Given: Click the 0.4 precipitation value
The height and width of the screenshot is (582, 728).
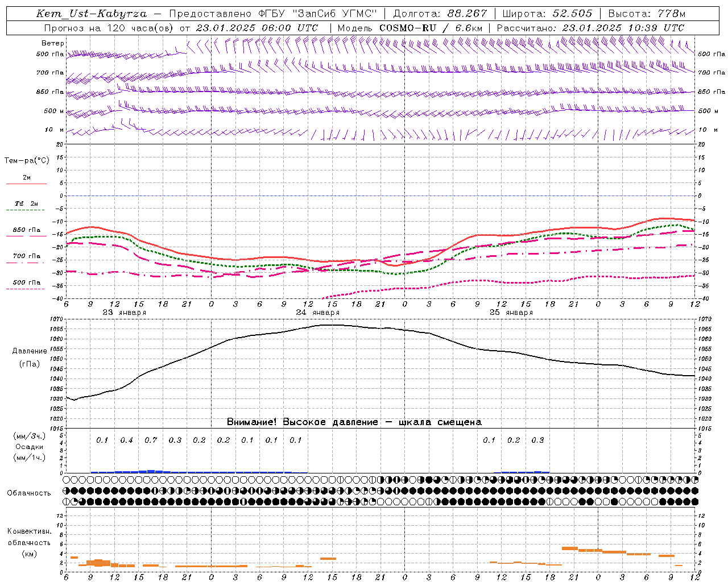Looking at the screenshot, I should coord(126,440).
